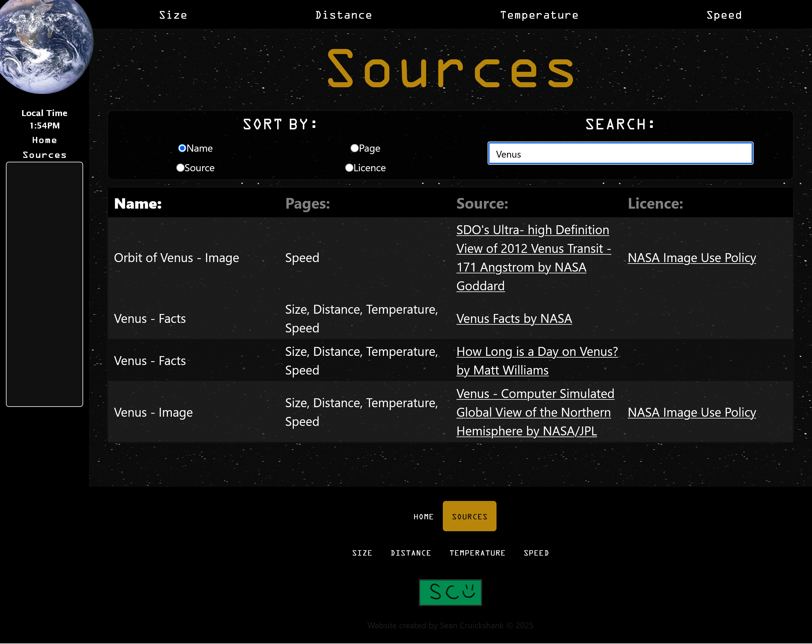Click Sources in the left sidebar
The width and height of the screenshot is (812, 644).
click(x=45, y=155)
